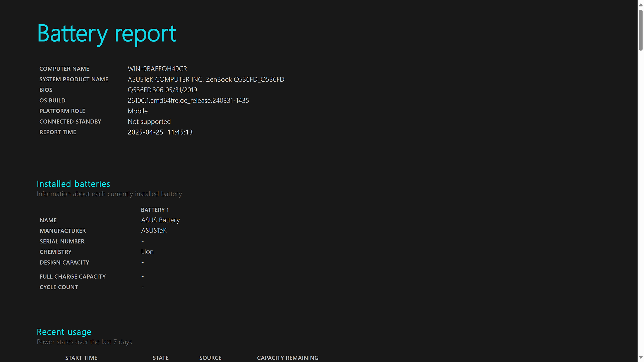Click the BIOS label

(46, 90)
